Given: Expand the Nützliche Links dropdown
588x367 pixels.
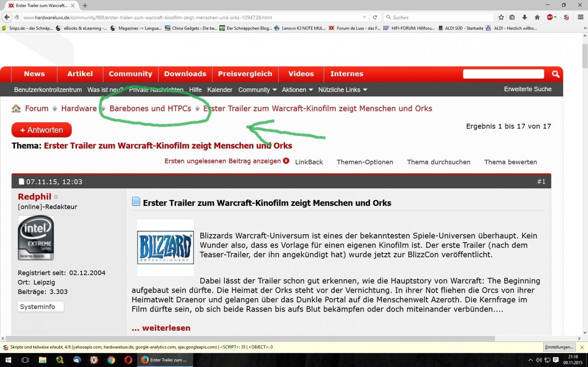Looking at the screenshot, I should click(343, 90).
